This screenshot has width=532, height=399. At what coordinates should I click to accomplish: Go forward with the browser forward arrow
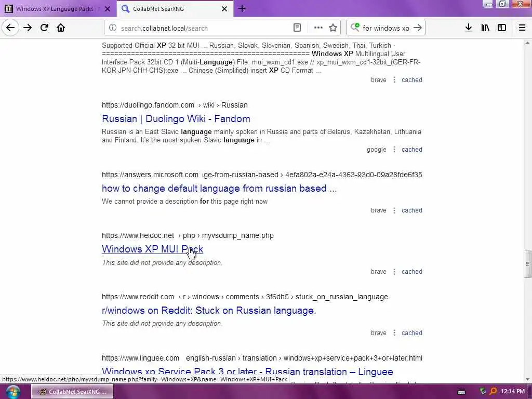tap(28, 28)
